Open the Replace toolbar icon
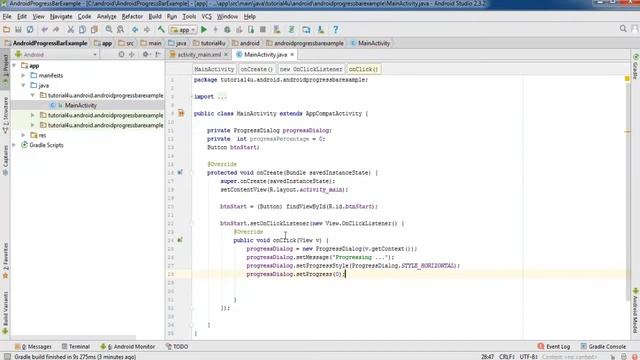 [120, 29]
